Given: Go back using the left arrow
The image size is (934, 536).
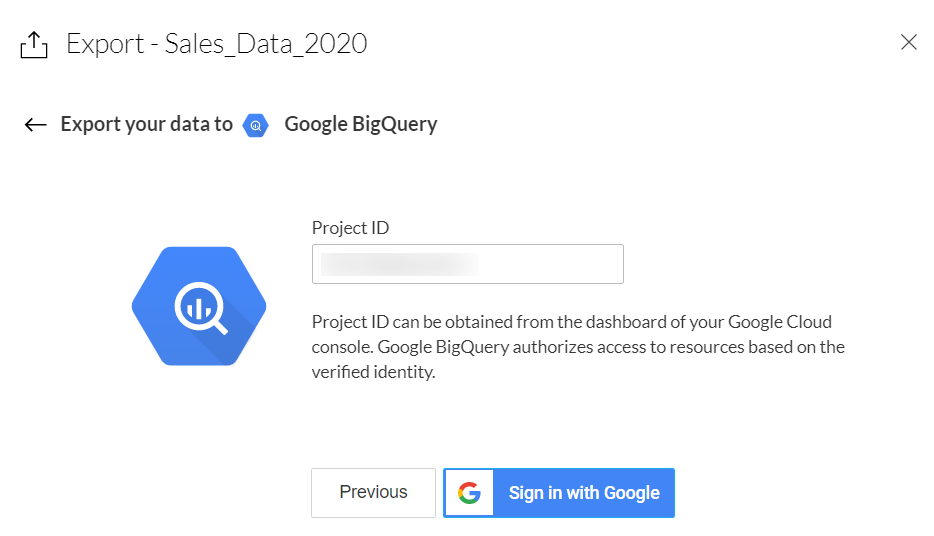Looking at the screenshot, I should [x=36, y=124].
